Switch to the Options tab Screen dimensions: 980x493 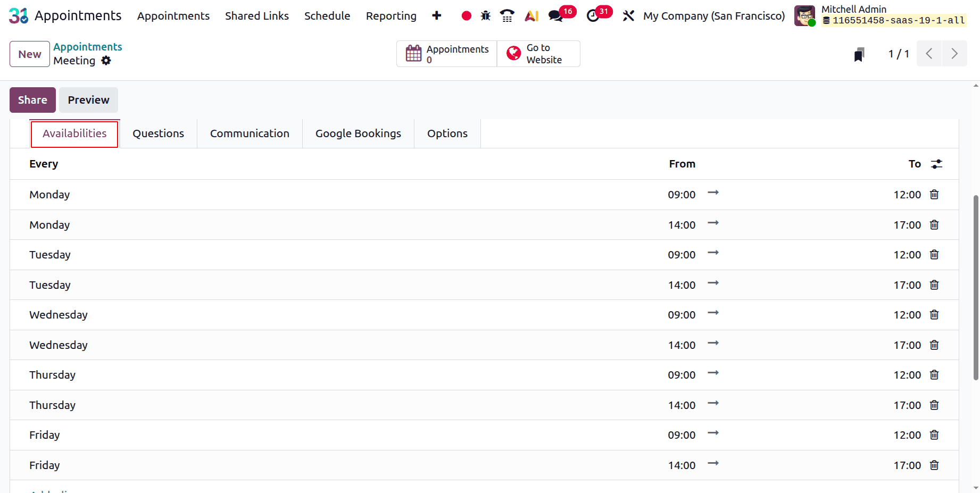[x=447, y=134]
